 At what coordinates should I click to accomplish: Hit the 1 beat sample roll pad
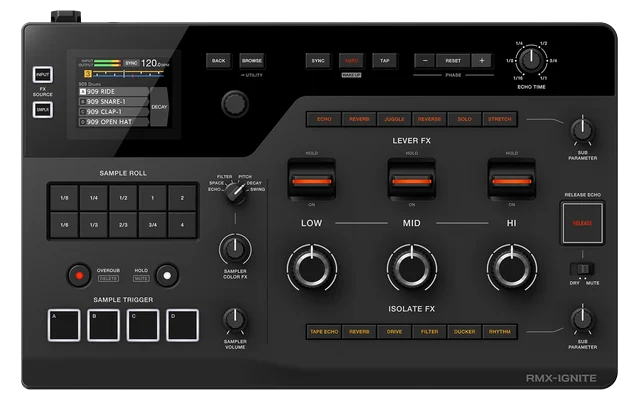(153, 198)
